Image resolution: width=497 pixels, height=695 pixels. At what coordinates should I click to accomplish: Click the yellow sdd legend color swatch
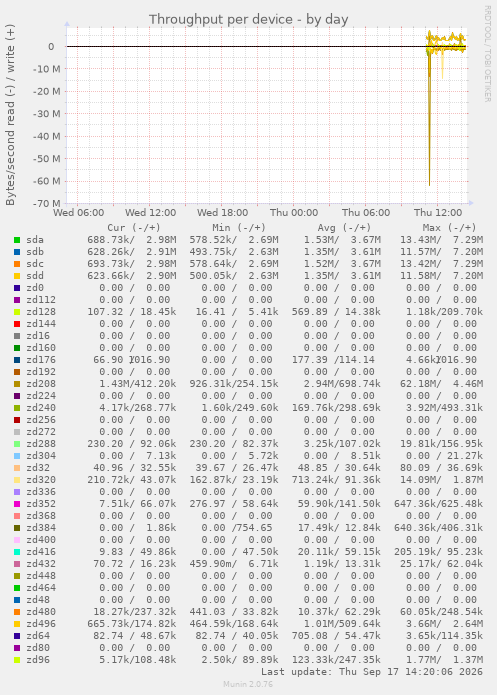coord(17,276)
